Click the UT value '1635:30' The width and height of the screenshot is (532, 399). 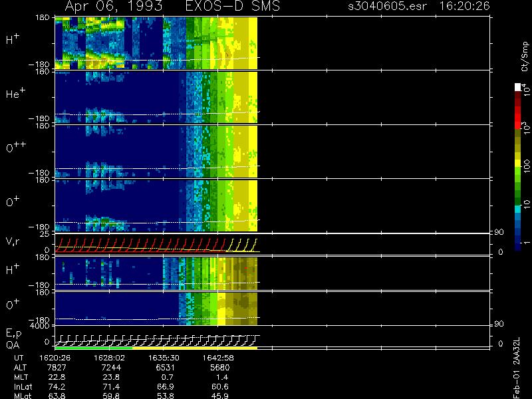point(164,358)
